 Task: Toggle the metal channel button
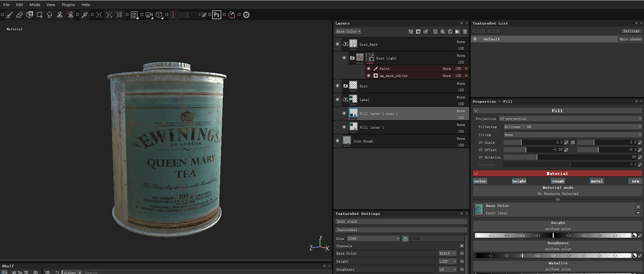(x=597, y=181)
